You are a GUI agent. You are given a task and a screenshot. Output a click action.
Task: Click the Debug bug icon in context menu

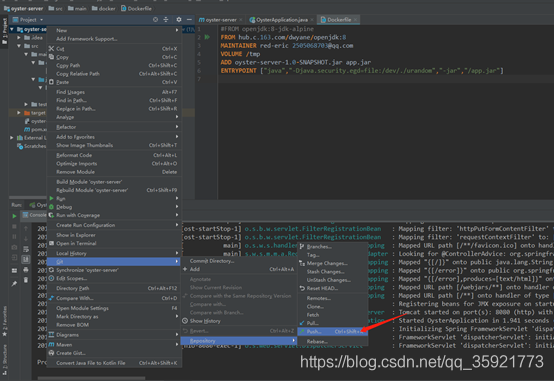tap(52, 207)
